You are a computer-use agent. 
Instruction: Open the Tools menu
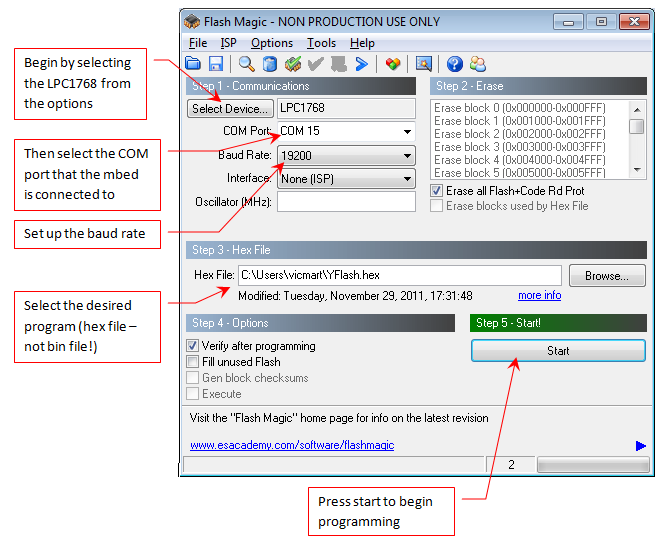click(321, 43)
